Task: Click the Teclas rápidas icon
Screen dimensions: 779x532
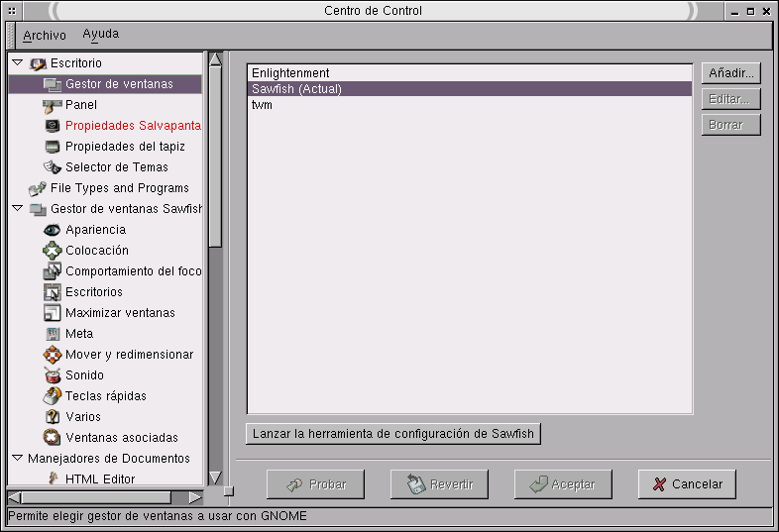Action: coord(53,396)
